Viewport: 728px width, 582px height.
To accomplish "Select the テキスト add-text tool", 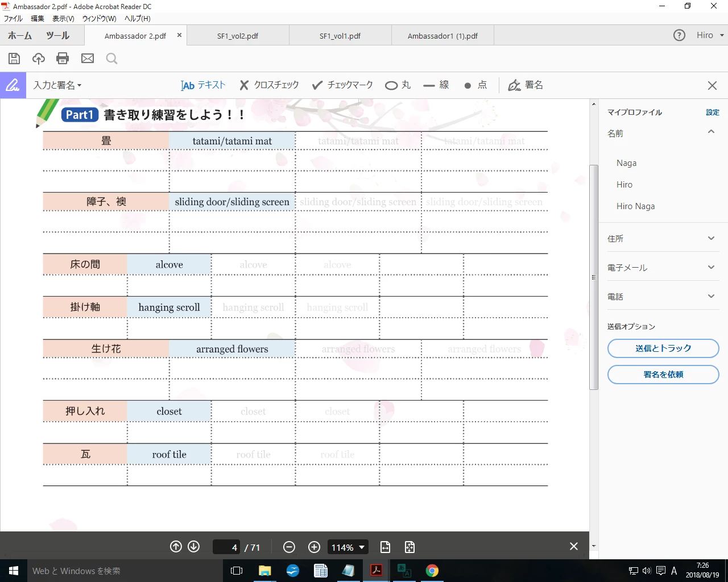I will tap(203, 85).
